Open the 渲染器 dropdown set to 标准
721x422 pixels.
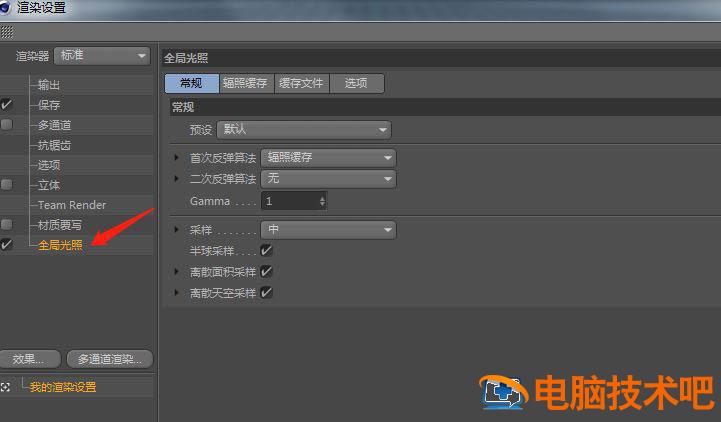102,56
